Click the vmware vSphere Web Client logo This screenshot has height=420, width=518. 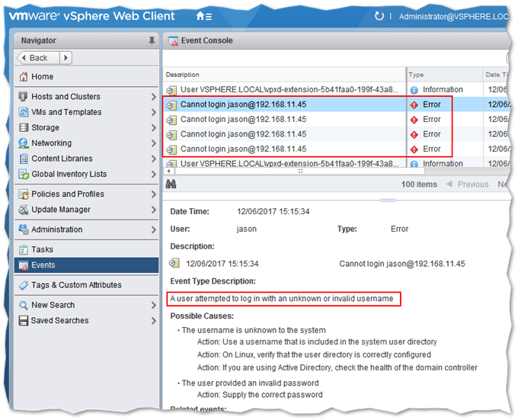(92, 16)
